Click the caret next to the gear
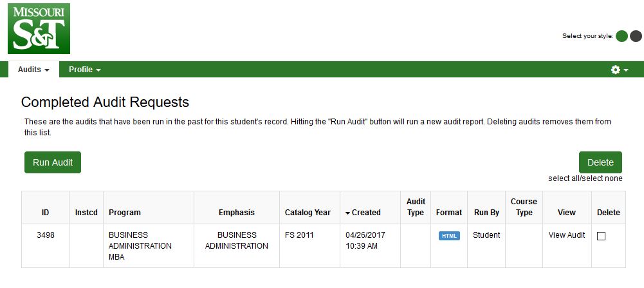 tap(626, 70)
